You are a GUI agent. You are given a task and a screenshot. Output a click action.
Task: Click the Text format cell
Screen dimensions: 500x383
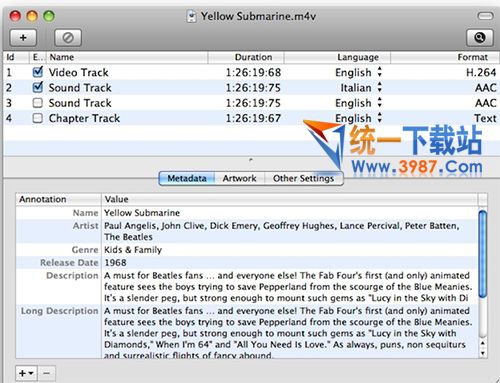coord(485,118)
